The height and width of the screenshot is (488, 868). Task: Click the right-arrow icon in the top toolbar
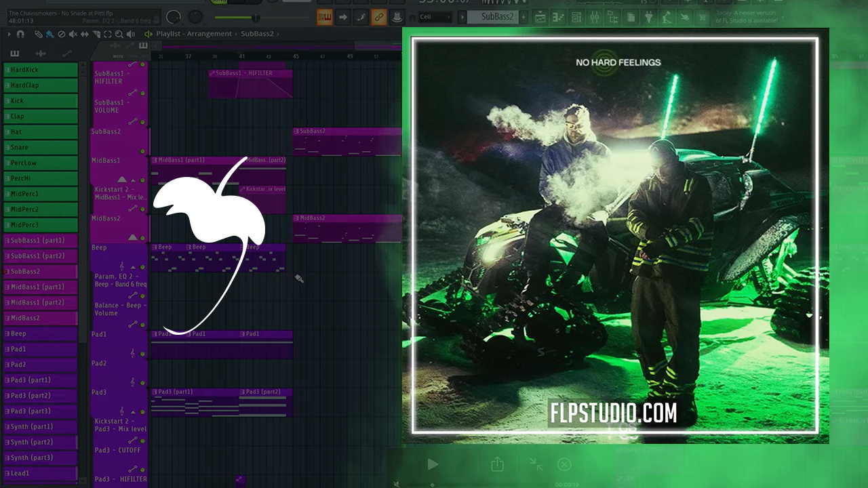tap(343, 17)
